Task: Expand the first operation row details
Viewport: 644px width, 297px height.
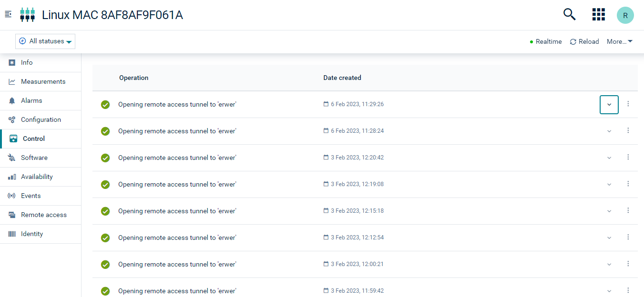Action: pyautogui.click(x=609, y=104)
